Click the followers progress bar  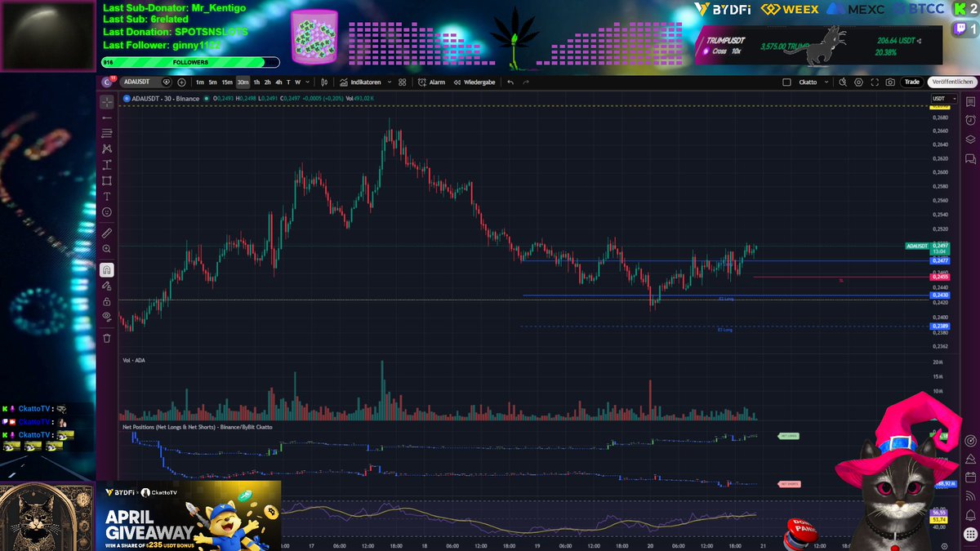(190, 61)
